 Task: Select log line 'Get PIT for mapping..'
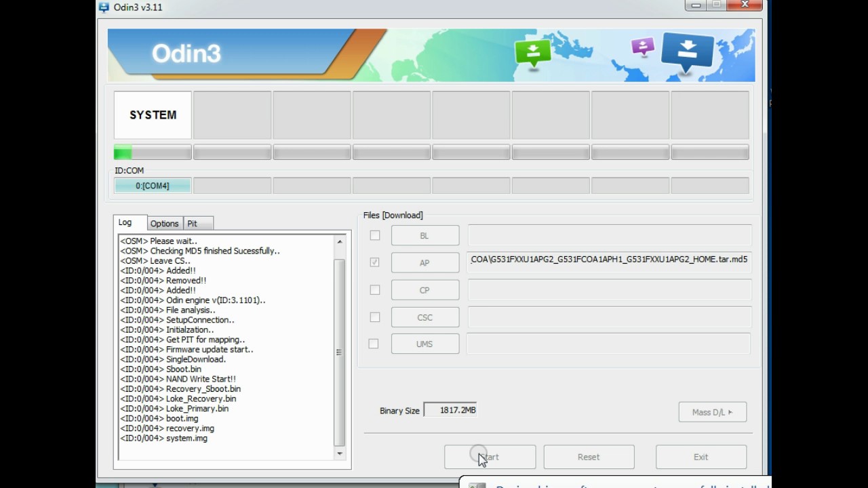(182, 340)
